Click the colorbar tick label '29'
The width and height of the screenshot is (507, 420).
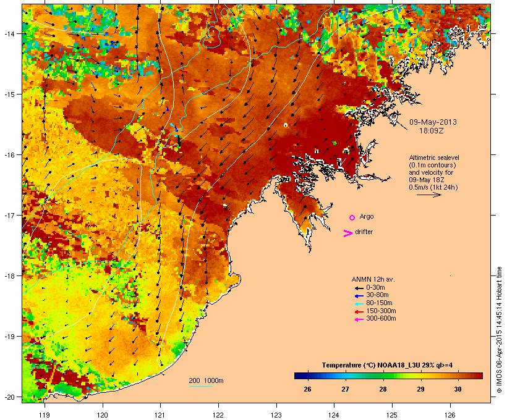point(420,389)
